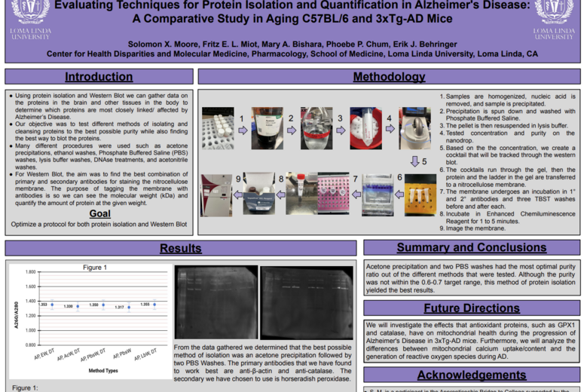This screenshot has height=392, width=584.
Task: Open the photo of the red-capped centrifuge tube
Action: tap(301, 194)
